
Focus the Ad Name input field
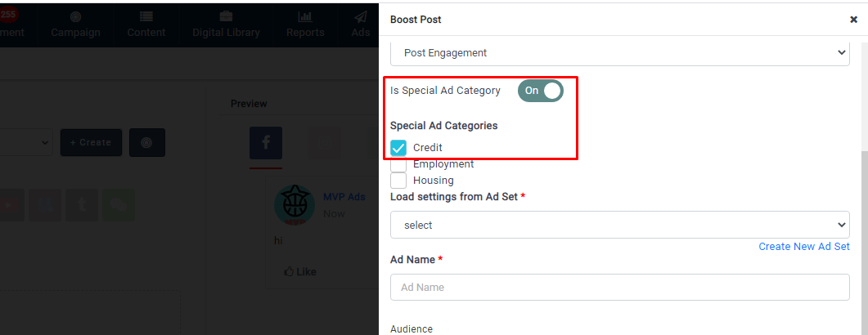pos(619,288)
